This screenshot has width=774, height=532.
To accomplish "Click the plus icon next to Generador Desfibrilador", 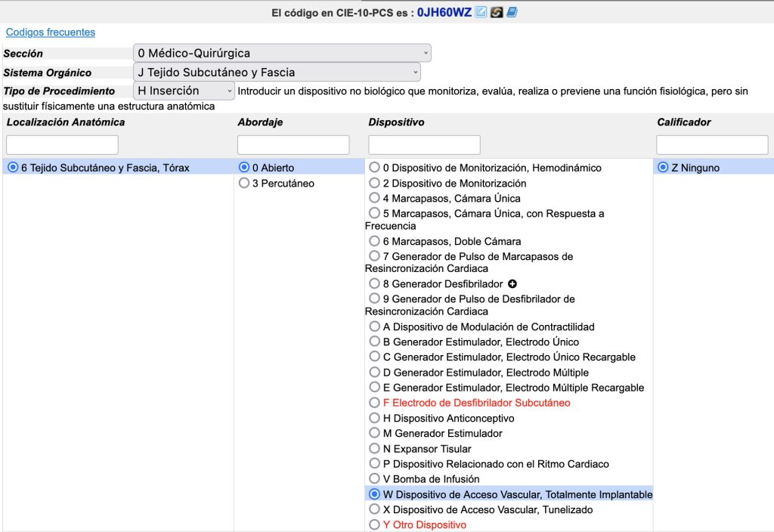I will [512, 284].
